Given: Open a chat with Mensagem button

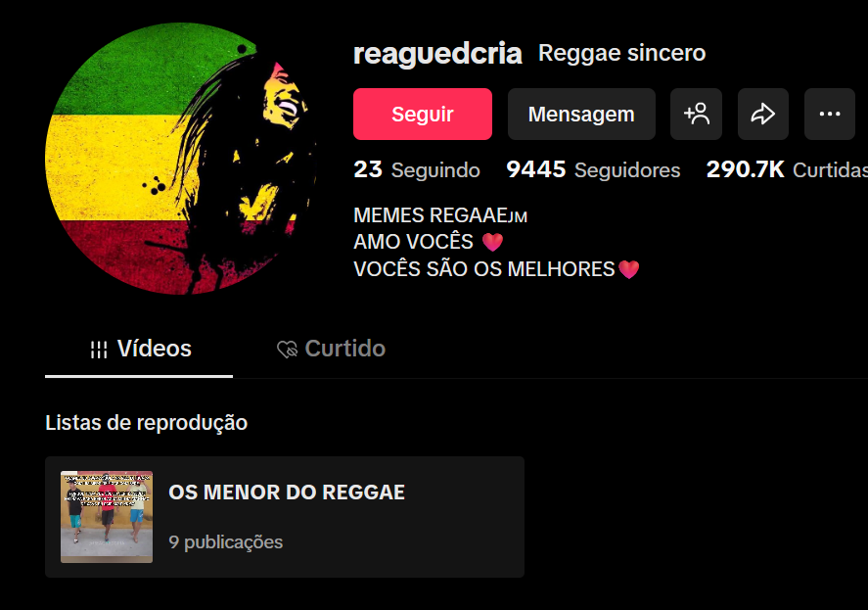Looking at the screenshot, I should tap(581, 114).
